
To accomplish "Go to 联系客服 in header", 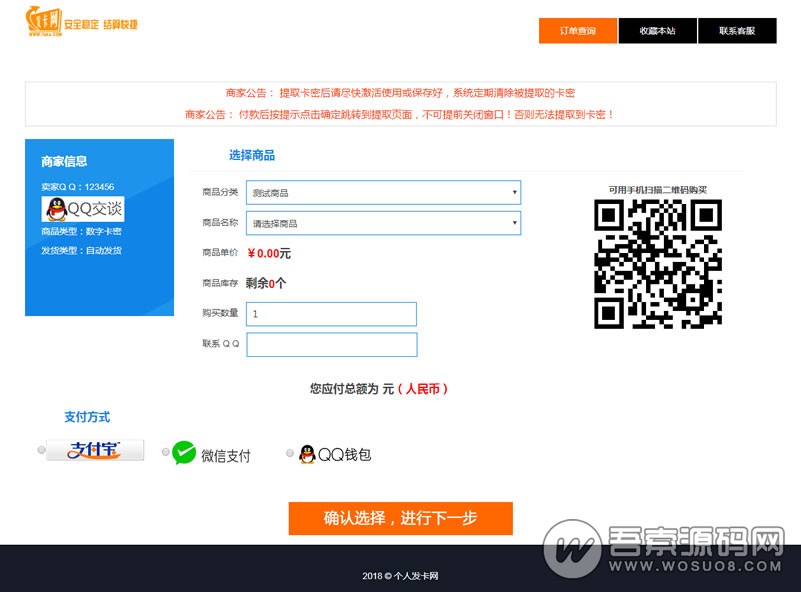I will tap(737, 31).
